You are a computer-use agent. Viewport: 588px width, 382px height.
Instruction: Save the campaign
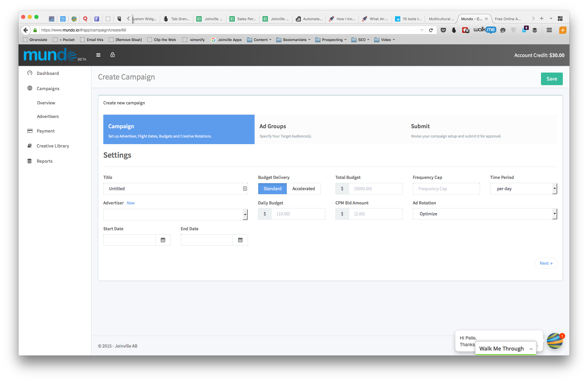coord(552,79)
